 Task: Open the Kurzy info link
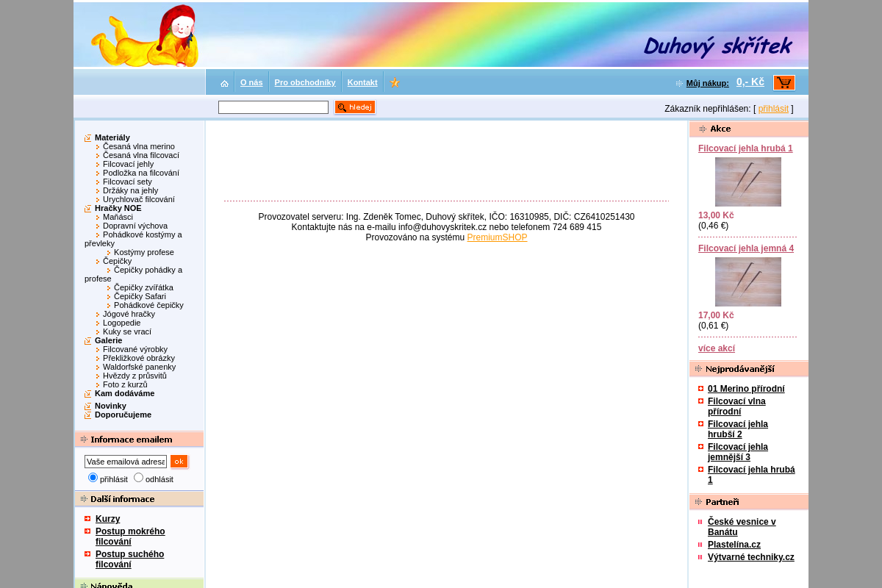point(107,519)
